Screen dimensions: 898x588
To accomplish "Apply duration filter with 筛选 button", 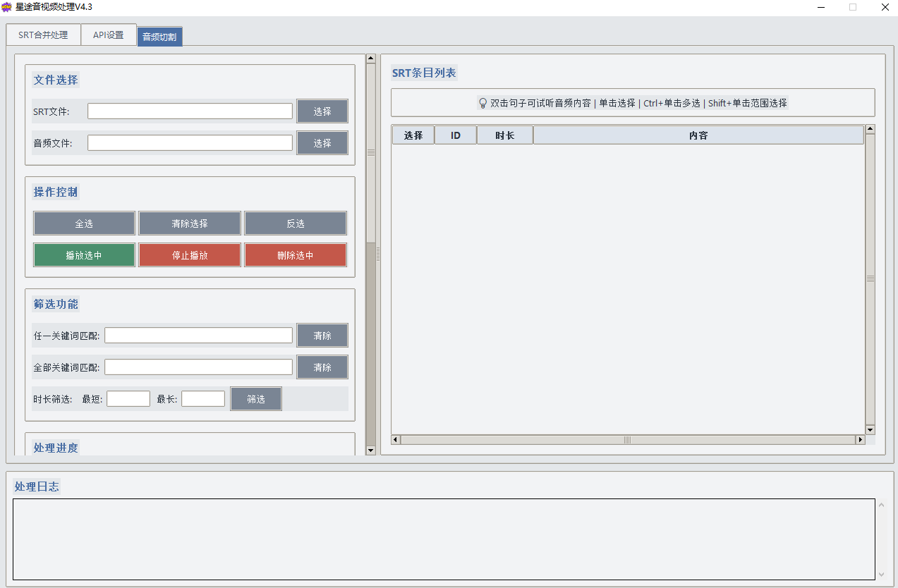I will [256, 399].
